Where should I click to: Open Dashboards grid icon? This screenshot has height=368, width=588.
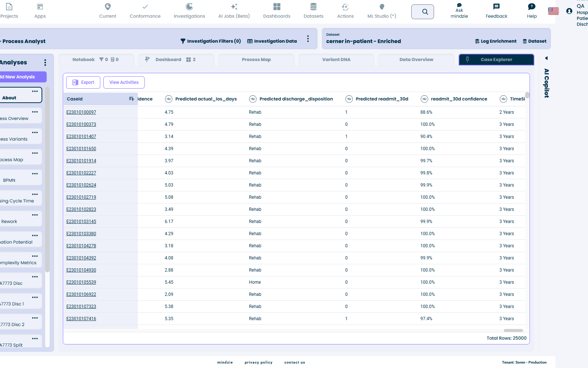tap(277, 7)
